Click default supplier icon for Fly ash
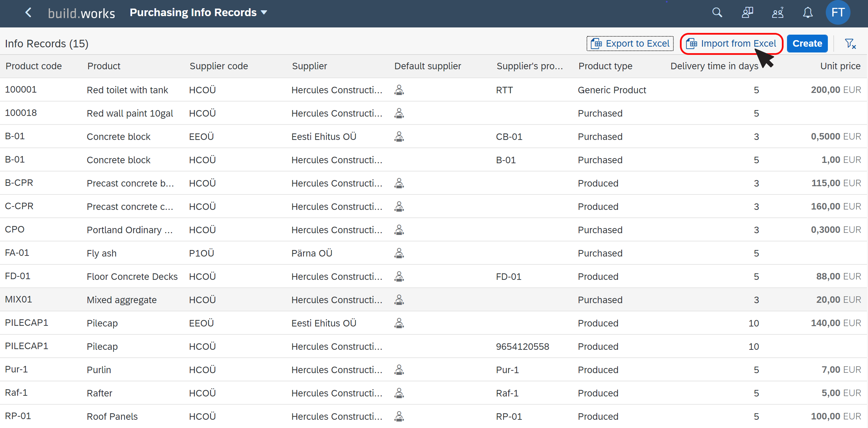Screen dimensions: 868x428 click(399, 253)
